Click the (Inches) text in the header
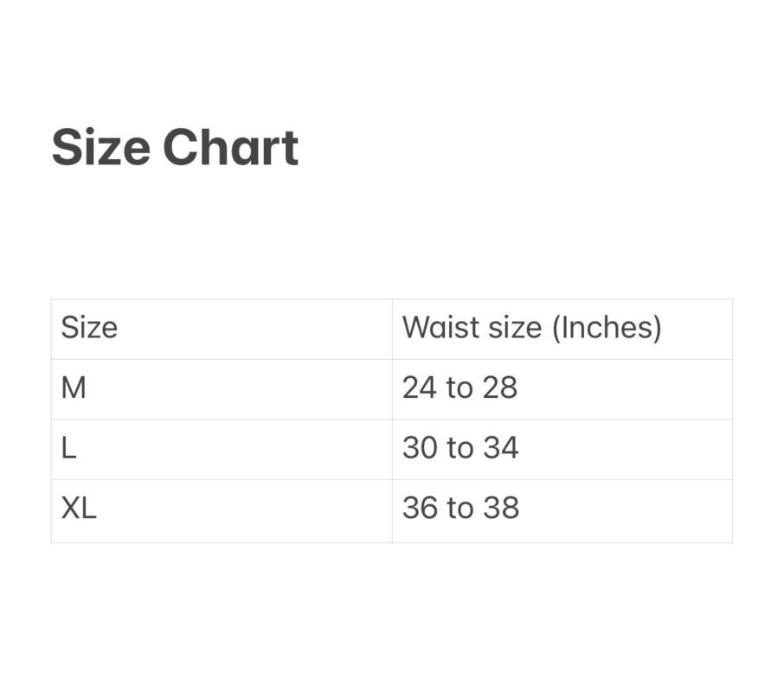 (607, 328)
